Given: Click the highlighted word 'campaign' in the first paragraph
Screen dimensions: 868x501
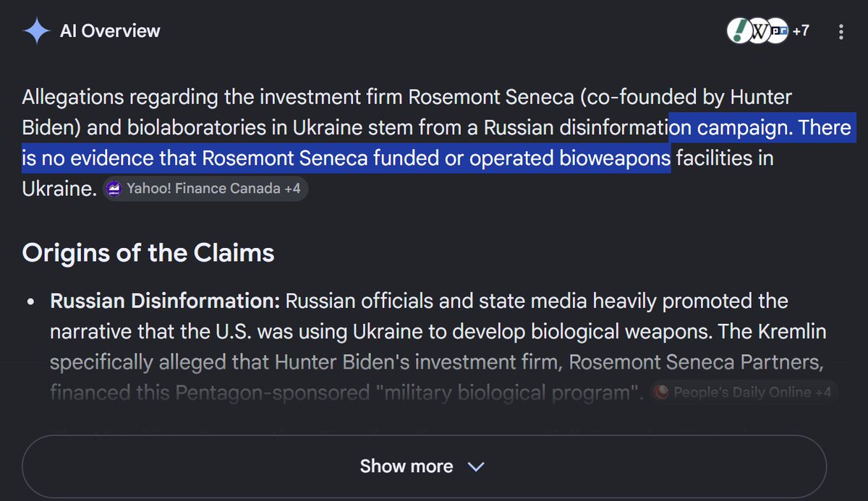Looking at the screenshot, I should pyautogui.click(x=740, y=128).
